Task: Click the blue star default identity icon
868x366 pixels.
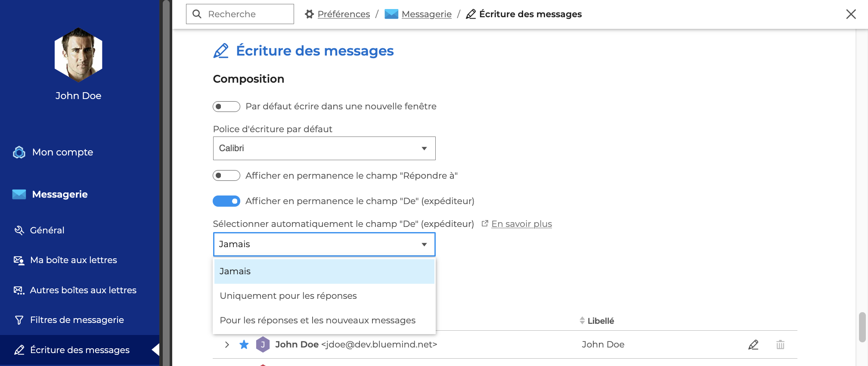Action: [x=244, y=344]
